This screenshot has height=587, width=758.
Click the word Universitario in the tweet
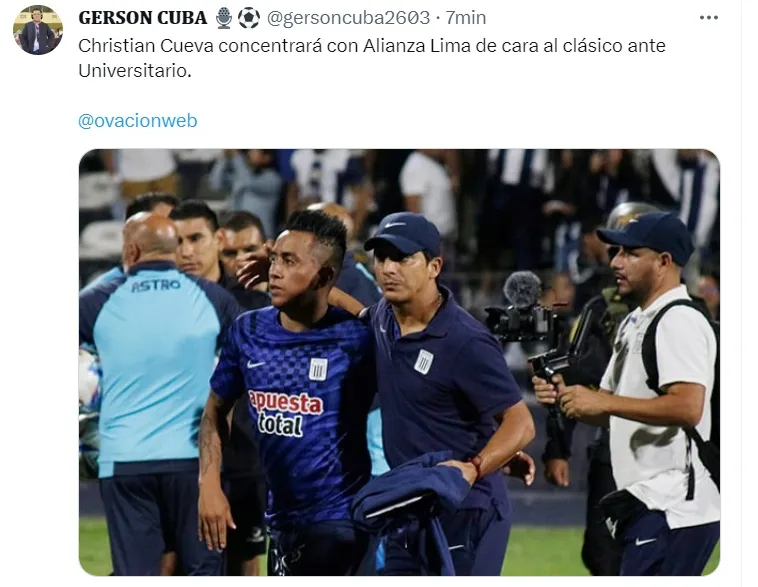[135, 71]
